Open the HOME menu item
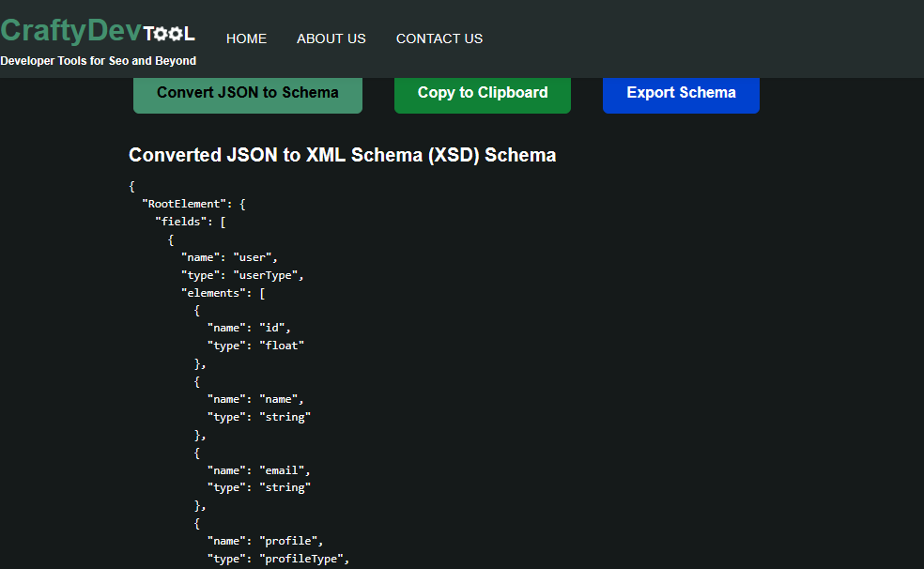The width and height of the screenshot is (924, 569). (x=246, y=38)
